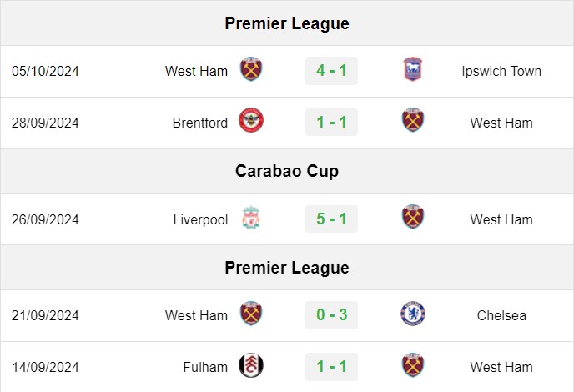The image size is (574, 392).
Task: Open the 4 - 1 match score
Action: tap(331, 71)
